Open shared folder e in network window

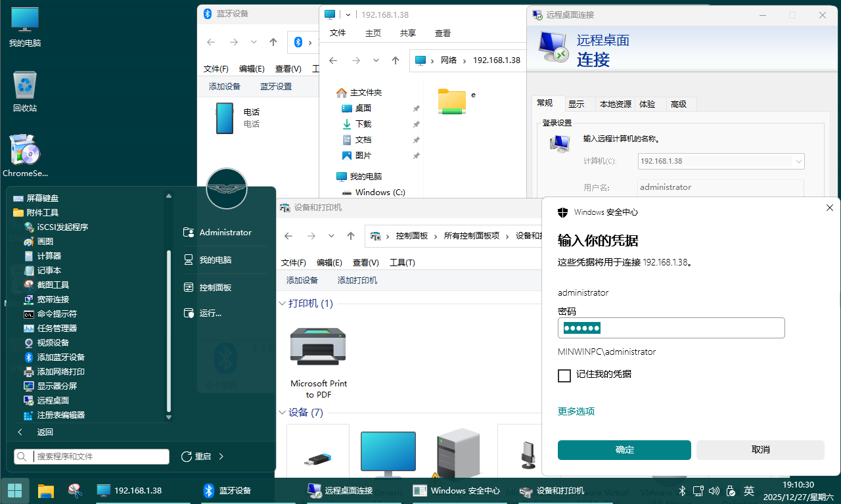tap(453, 101)
